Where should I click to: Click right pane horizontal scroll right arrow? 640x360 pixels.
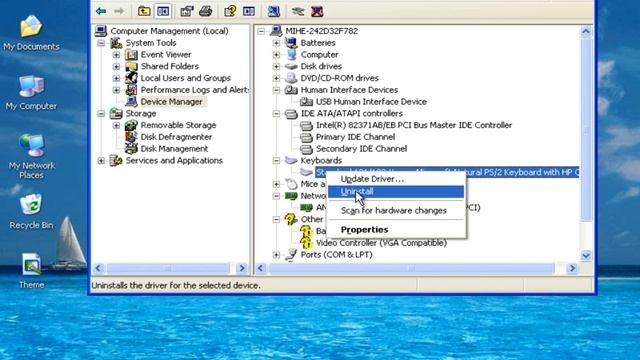[x=572, y=268]
